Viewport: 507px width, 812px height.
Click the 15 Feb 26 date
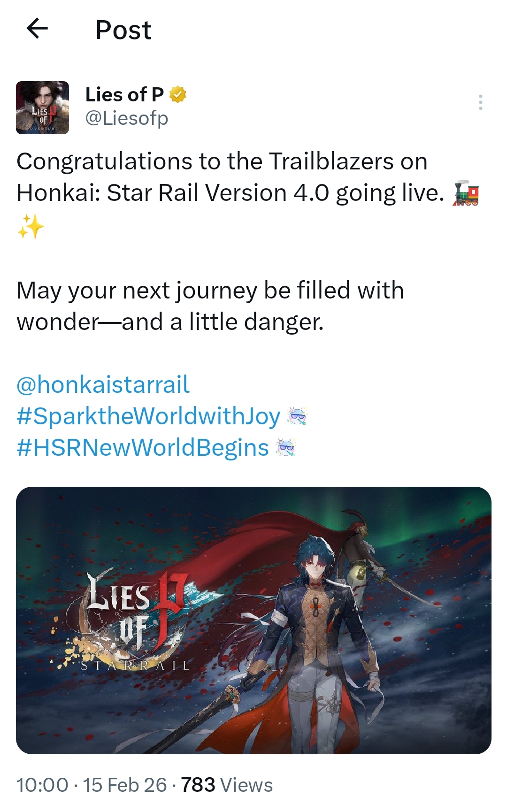[125, 785]
